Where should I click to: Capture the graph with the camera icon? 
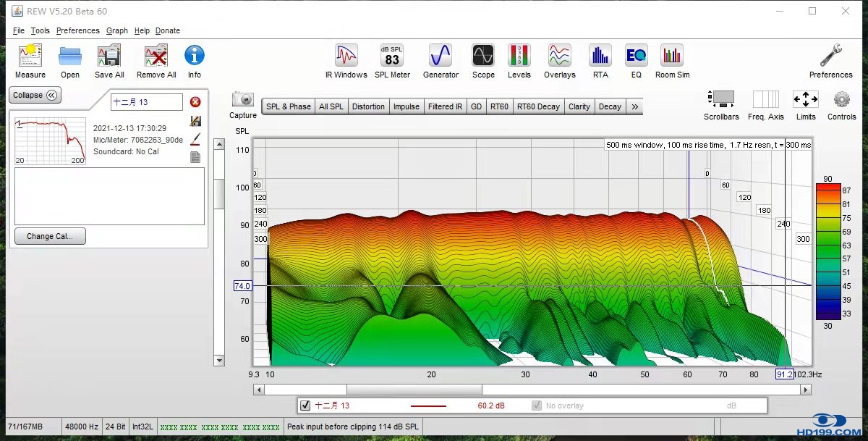pyautogui.click(x=243, y=100)
